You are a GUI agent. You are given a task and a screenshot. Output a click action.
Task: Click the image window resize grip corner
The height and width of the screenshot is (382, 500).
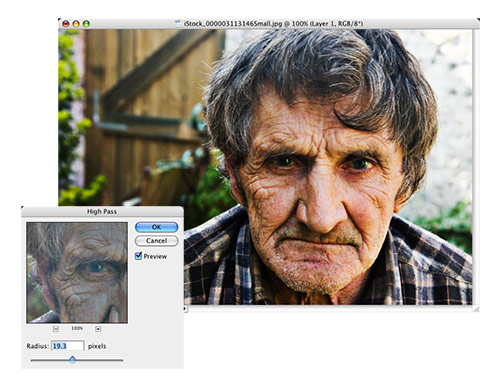click(476, 309)
